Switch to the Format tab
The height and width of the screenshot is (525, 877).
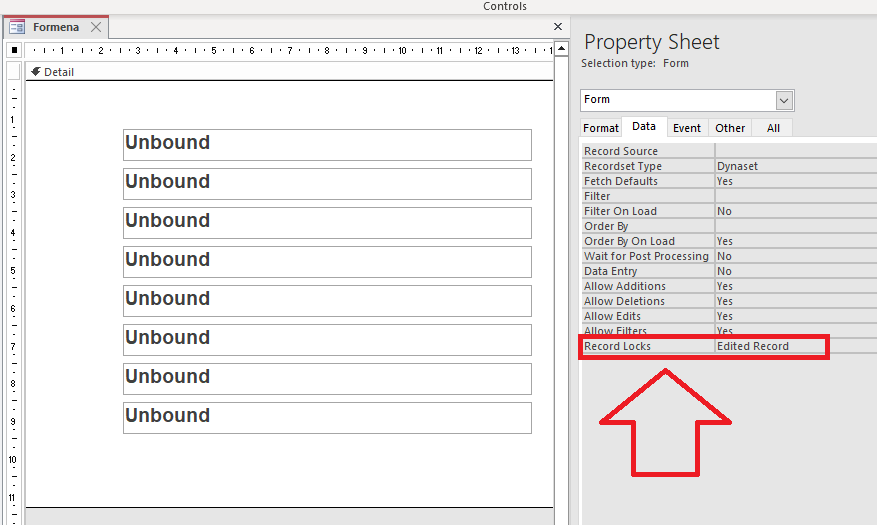(x=601, y=128)
